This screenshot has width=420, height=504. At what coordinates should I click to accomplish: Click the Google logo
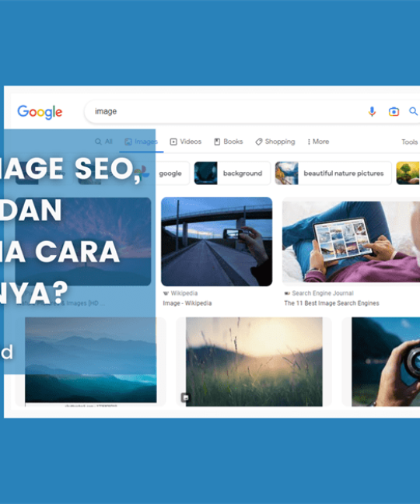click(40, 112)
